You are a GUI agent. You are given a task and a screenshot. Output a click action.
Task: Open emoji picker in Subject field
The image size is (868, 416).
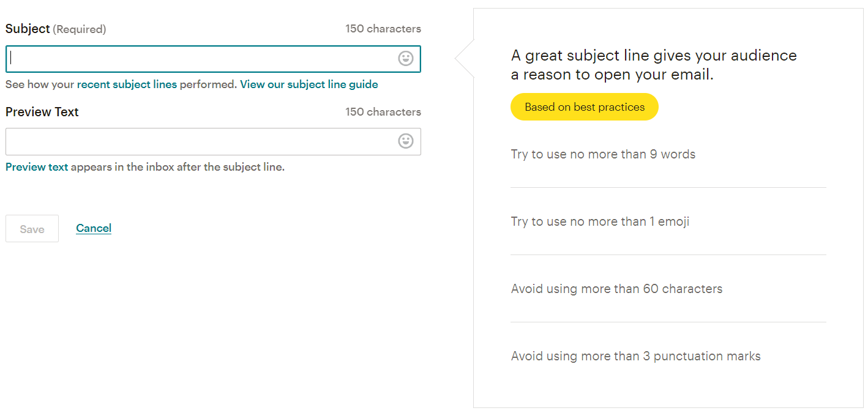click(406, 59)
